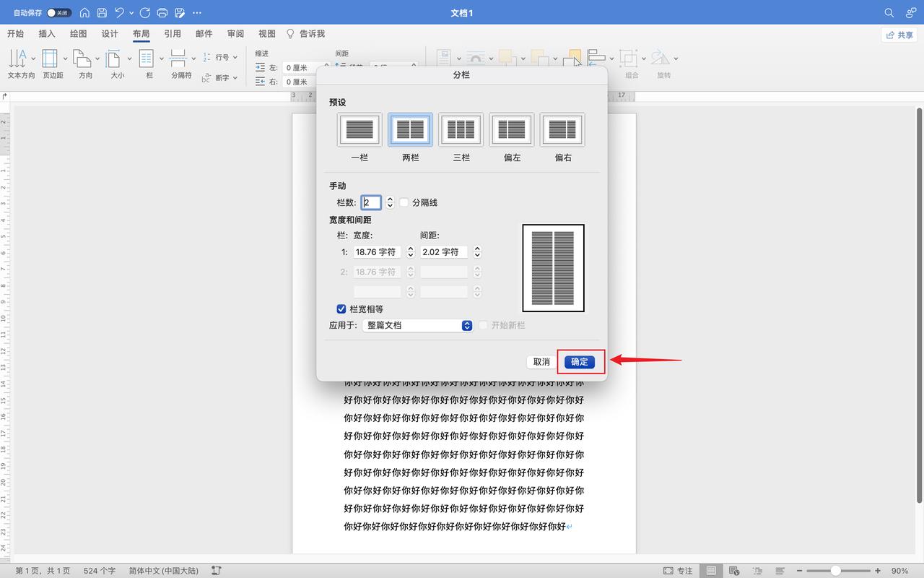Expand the Hyphenation (断字) dropdown
Screen dimensions: 924x578
point(235,78)
